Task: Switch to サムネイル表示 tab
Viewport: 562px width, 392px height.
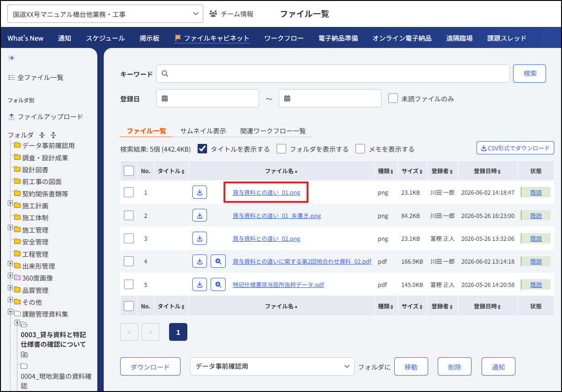Action: [203, 131]
